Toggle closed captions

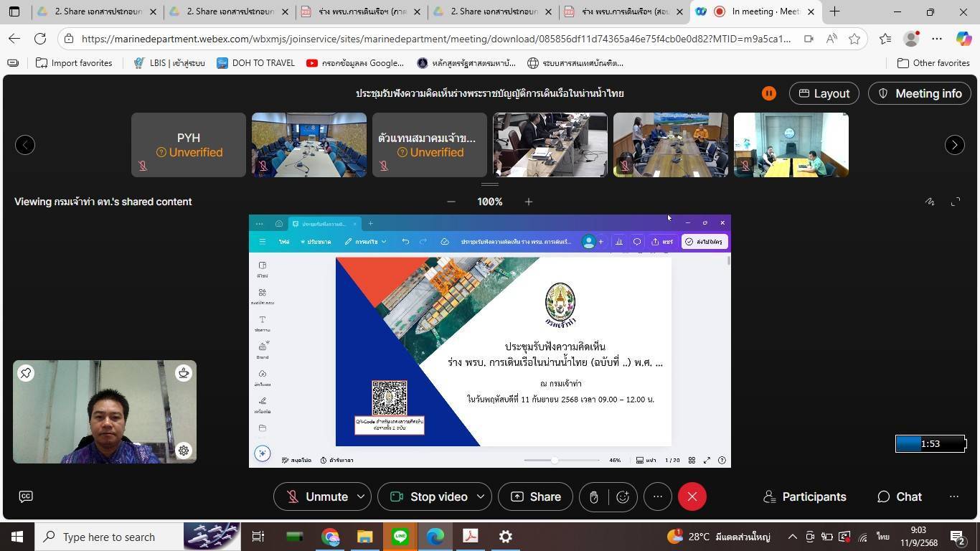[26, 496]
